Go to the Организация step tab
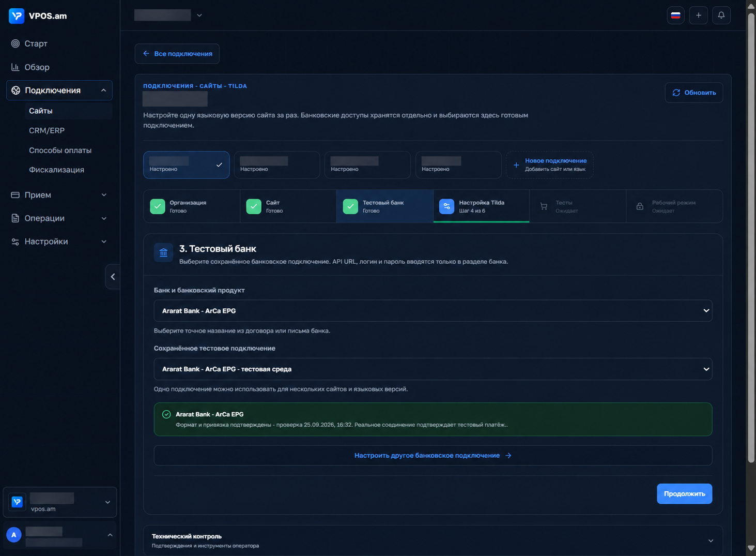The width and height of the screenshot is (756, 556). point(192,206)
